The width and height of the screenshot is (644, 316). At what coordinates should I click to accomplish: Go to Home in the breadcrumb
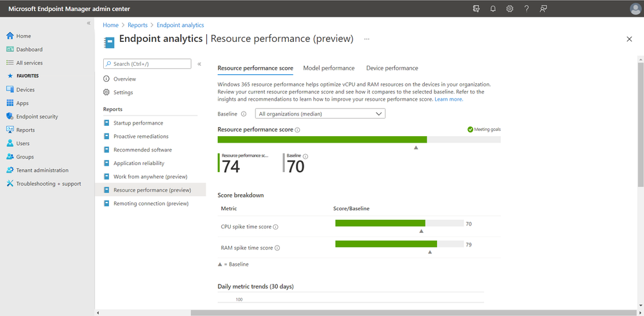pyautogui.click(x=110, y=25)
